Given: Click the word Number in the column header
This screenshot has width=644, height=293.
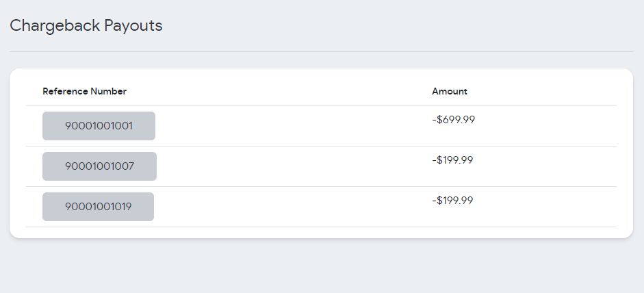Looking at the screenshot, I should click(x=109, y=92).
